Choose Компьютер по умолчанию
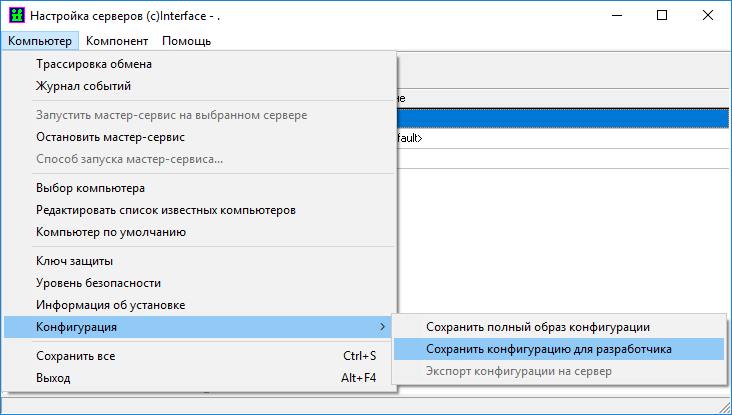The height and width of the screenshot is (415, 732). 111,232
